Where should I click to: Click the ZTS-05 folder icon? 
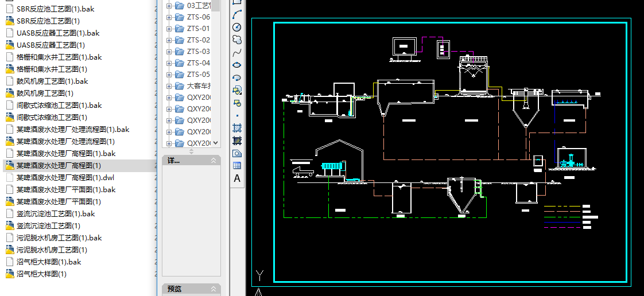(180, 75)
